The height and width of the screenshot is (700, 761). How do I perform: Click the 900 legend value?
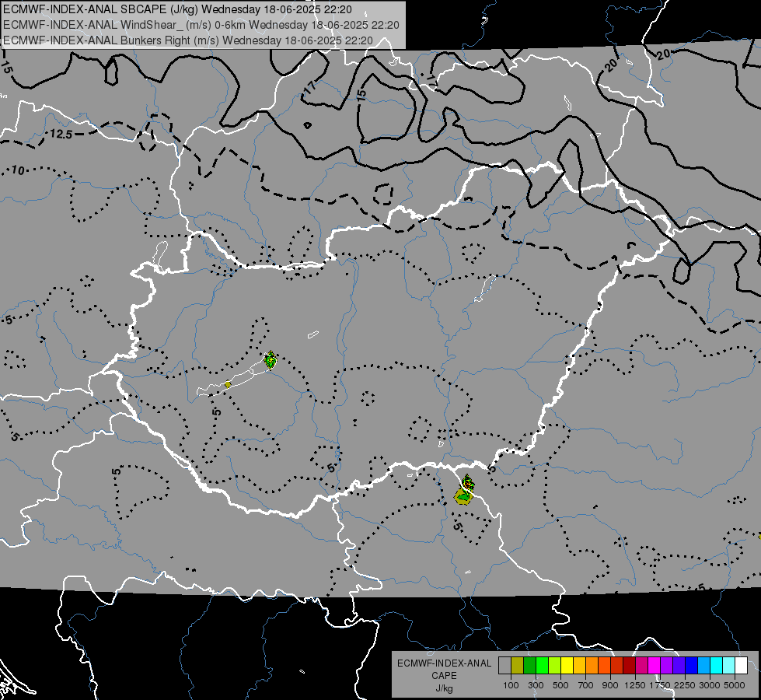610,685
